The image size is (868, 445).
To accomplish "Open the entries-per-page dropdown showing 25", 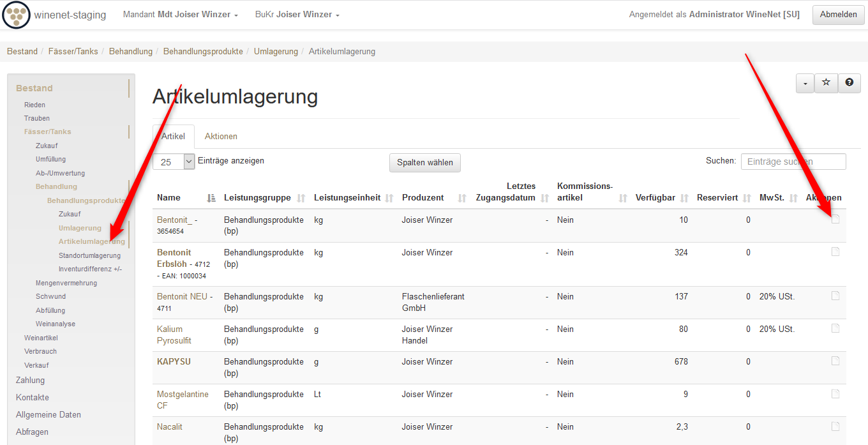I will 173,162.
